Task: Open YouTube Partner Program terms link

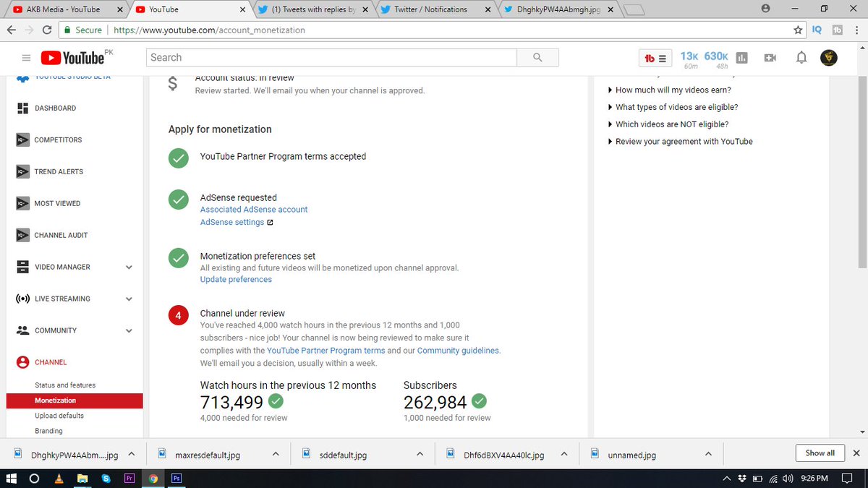Action: click(325, 351)
